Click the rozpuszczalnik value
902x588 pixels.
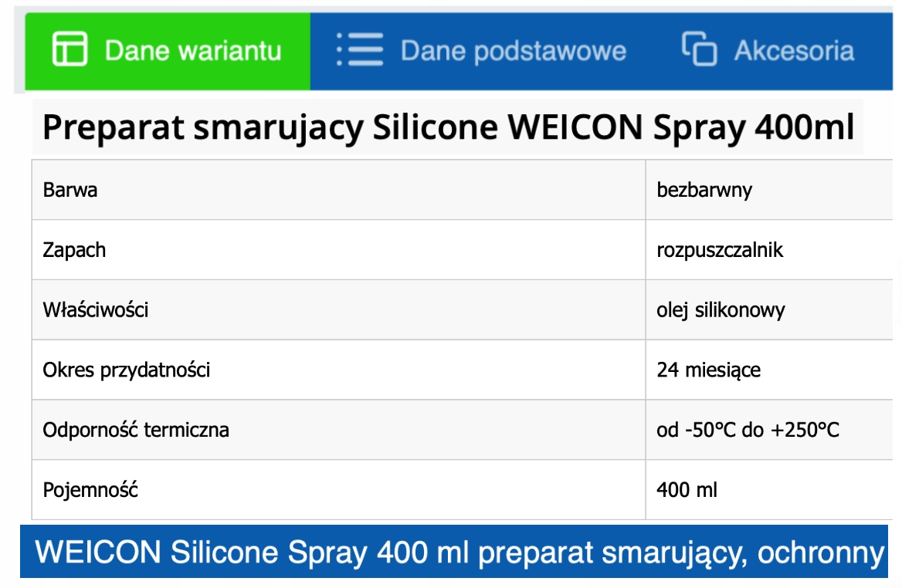[720, 250]
